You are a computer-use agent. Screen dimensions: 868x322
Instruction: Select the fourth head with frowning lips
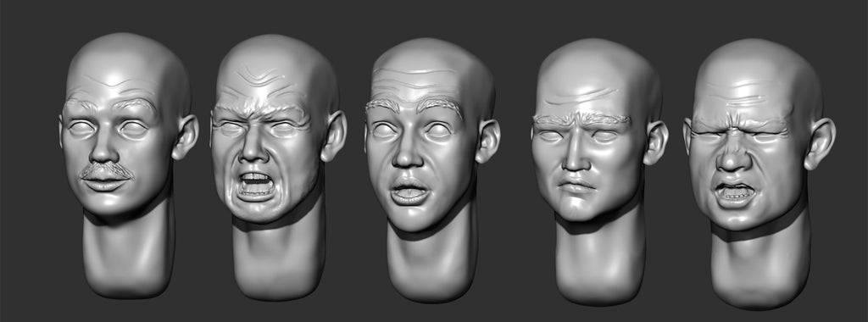point(599,171)
